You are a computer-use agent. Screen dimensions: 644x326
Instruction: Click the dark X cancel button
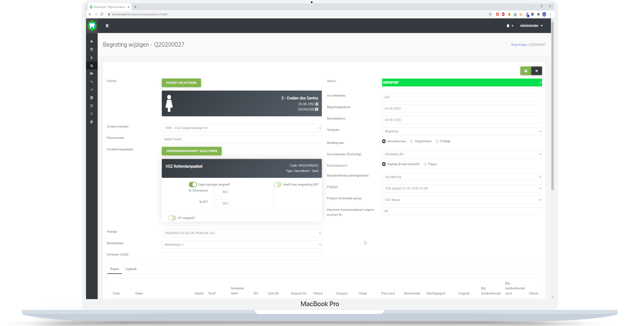[x=537, y=71]
